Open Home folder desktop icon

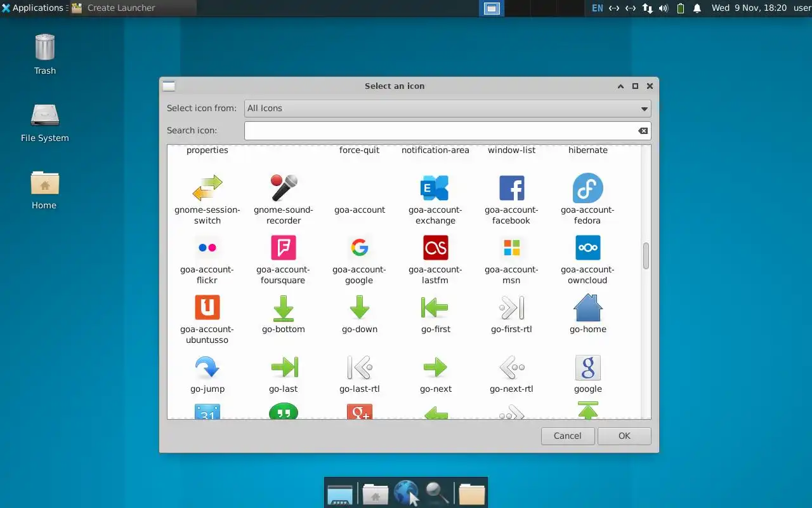[x=44, y=190]
